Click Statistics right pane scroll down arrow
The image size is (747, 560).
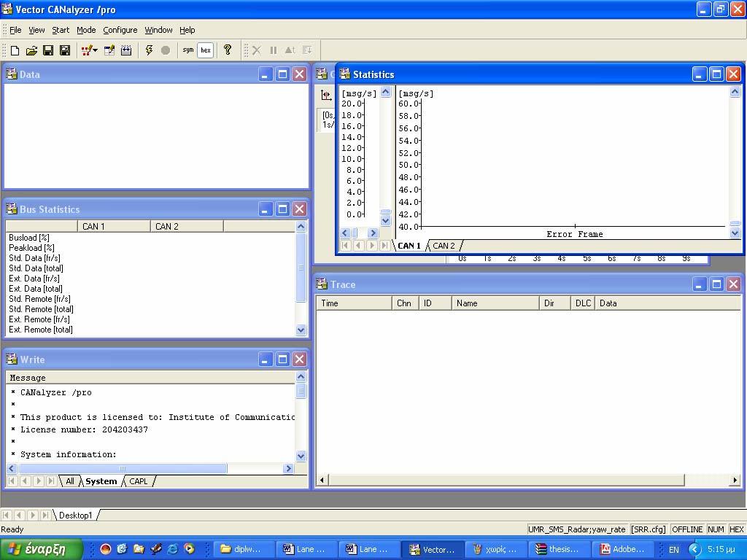tap(735, 233)
